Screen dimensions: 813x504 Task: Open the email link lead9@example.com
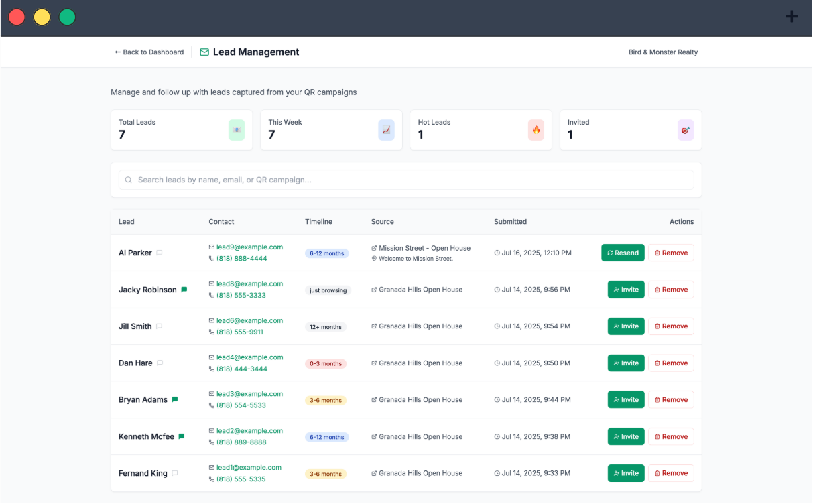[250, 247]
